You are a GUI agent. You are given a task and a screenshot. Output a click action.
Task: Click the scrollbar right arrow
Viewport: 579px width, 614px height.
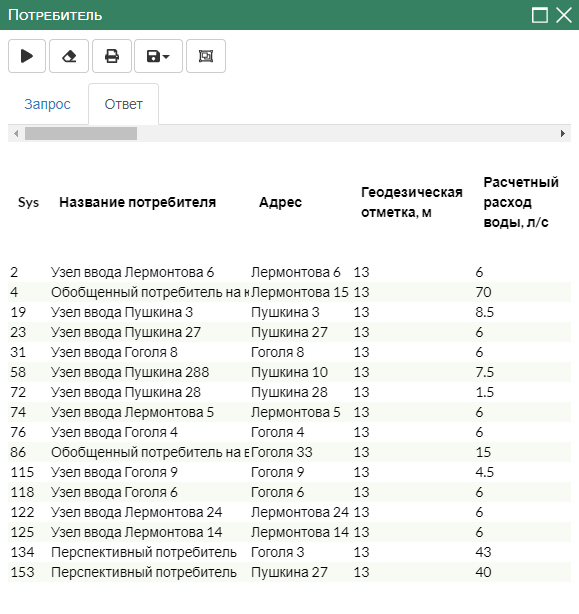click(x=563, y=134)
